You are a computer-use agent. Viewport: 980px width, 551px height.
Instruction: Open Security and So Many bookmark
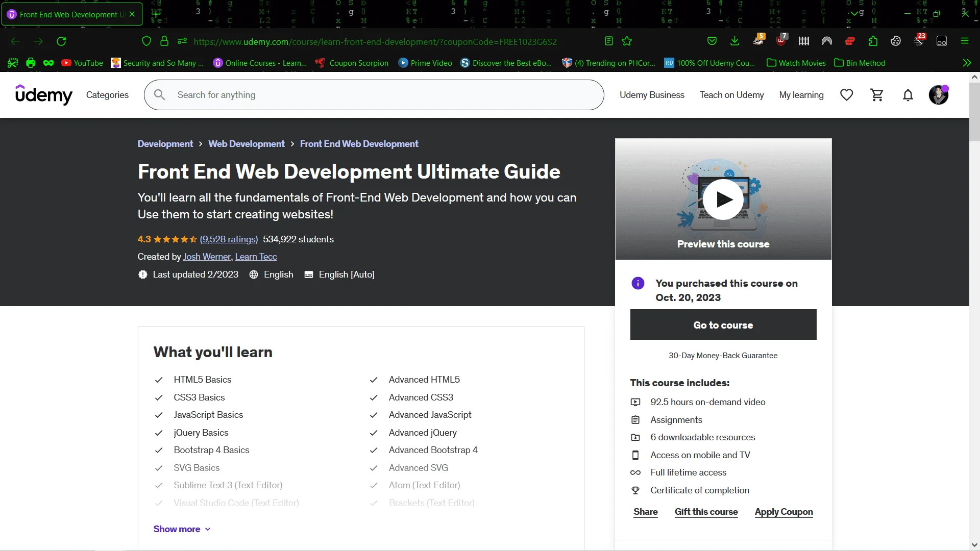tap(157, 63)
